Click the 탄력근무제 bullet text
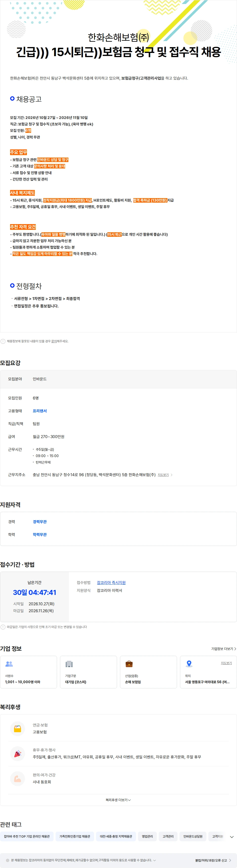The height and width of the screenshot is (868, 237). coord(43,462)
